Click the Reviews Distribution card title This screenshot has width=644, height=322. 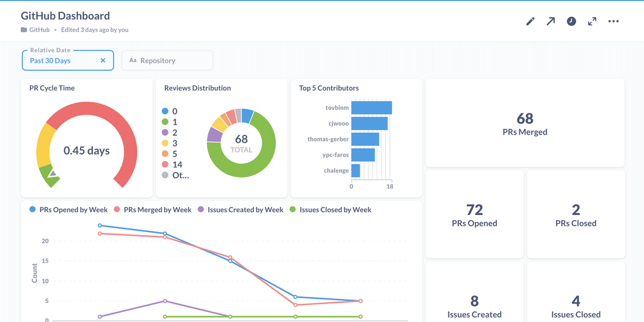pyautogui.click(x=197, y=88)
